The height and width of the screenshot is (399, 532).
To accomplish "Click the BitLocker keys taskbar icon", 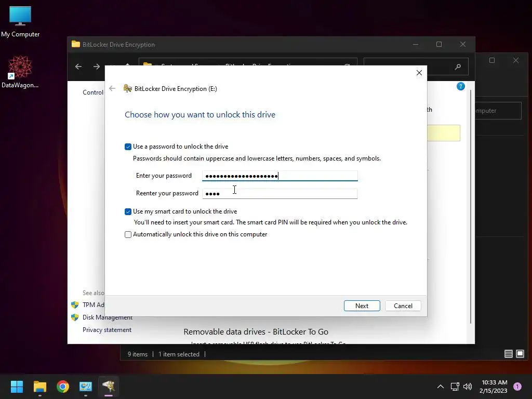I will [109, 387].
